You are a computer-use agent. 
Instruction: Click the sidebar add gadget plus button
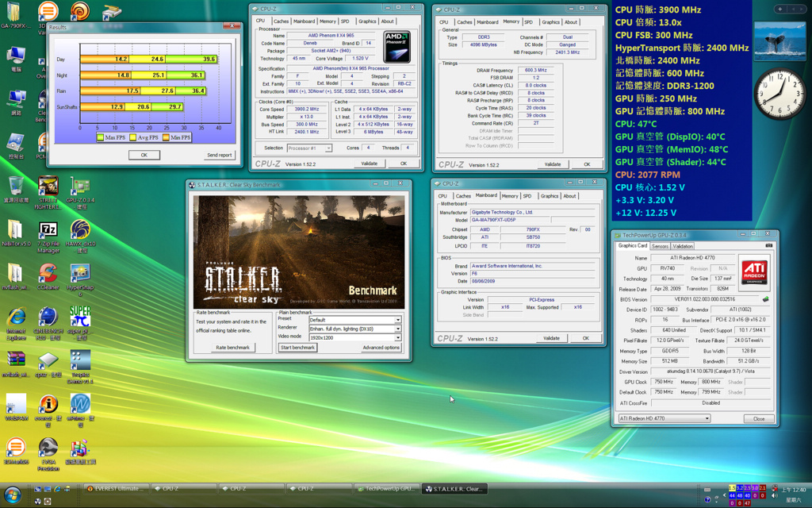pyautogui.click(x=780, y=9)
